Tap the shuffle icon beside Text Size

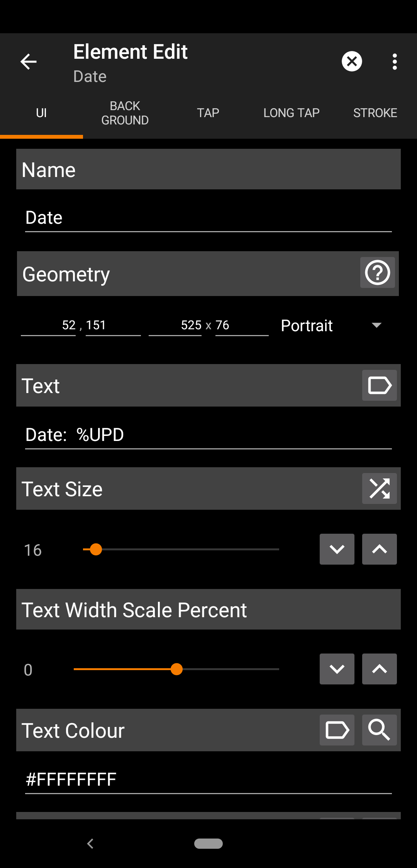[379, 488]
